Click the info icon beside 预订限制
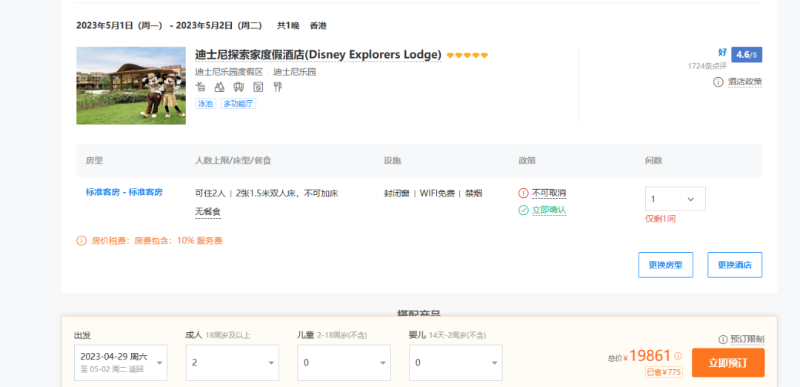The width and height of the screenshot is (800, 387). click(722, 340)
